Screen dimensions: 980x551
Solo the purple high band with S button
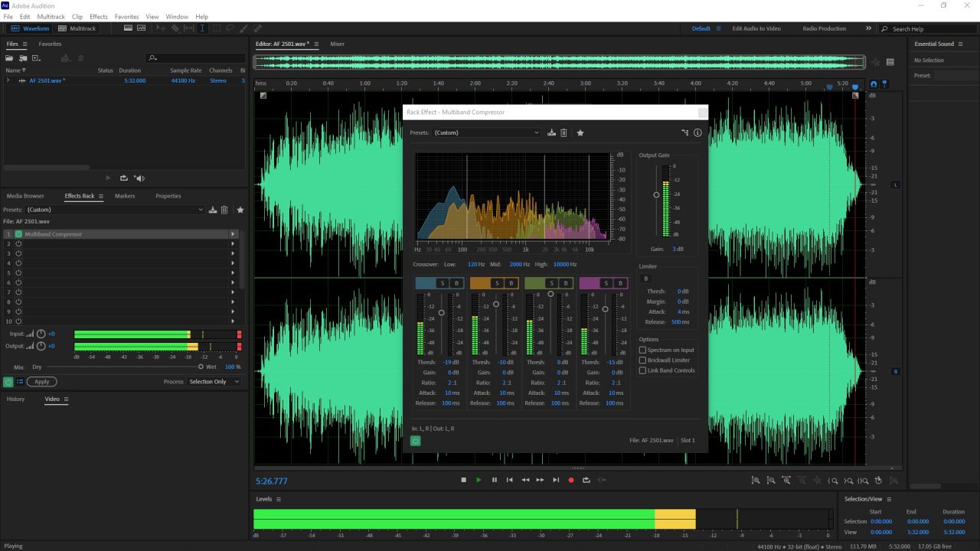(x=606, y=283)
